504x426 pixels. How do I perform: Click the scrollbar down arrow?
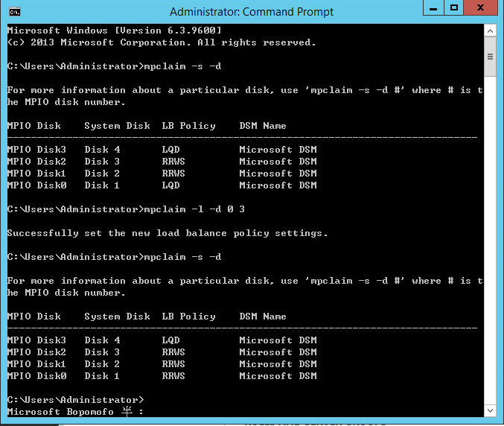tap(490, 410)
